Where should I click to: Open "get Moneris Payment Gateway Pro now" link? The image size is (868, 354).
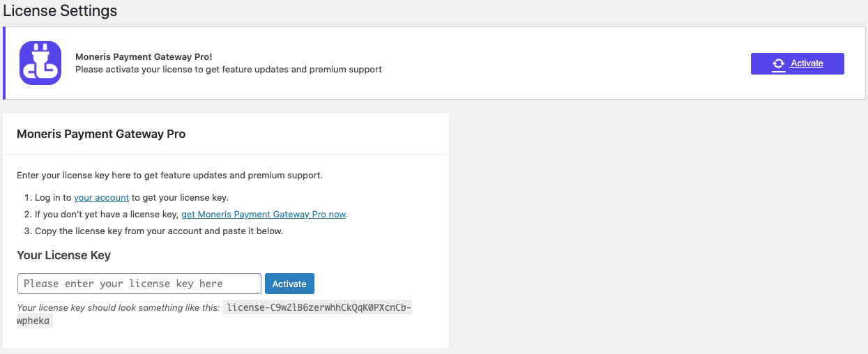coord(264,214)
